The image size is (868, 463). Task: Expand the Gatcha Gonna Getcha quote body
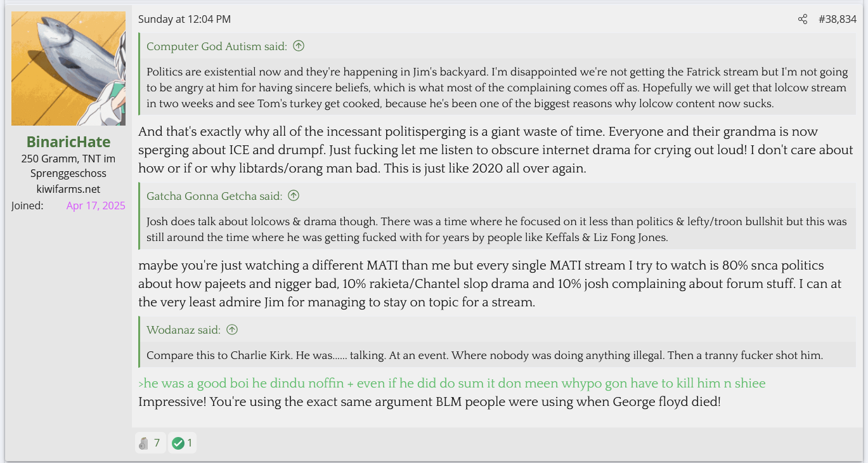point(496,230)
